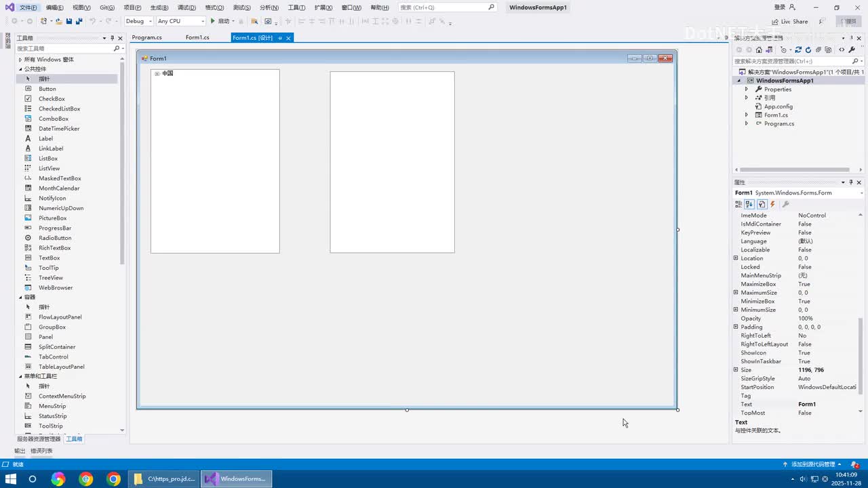Expand the MaximumSize property
This screenshot has width=868, height=488.
point(736,293)
